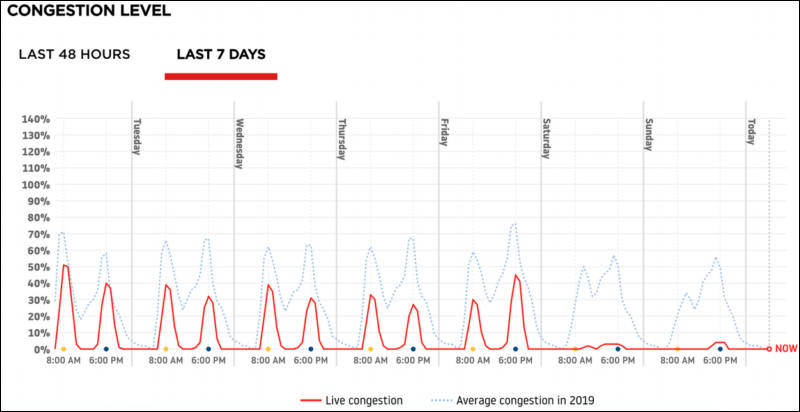The height and width of the screenshot is (412, 800).
Task: Click the blue 6:00 PM dot in Saturday's column
Action: [617, 349]
